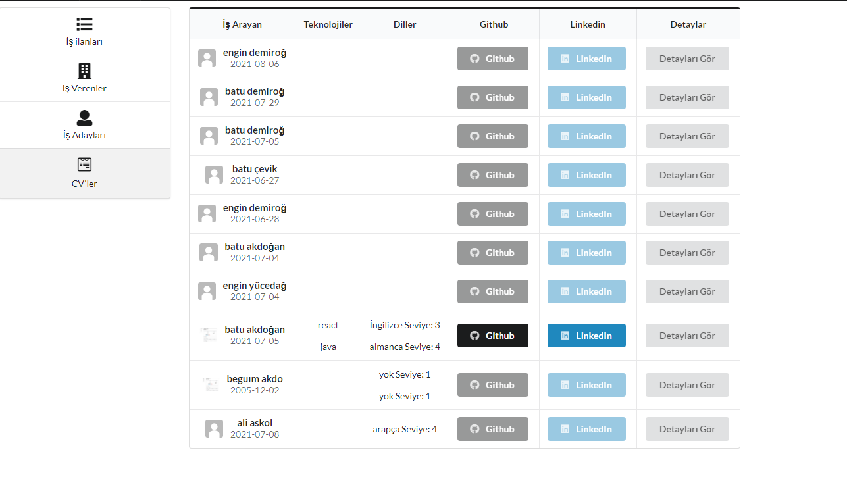Click the Github icon on ali askol's row

[x=474, y=429]
